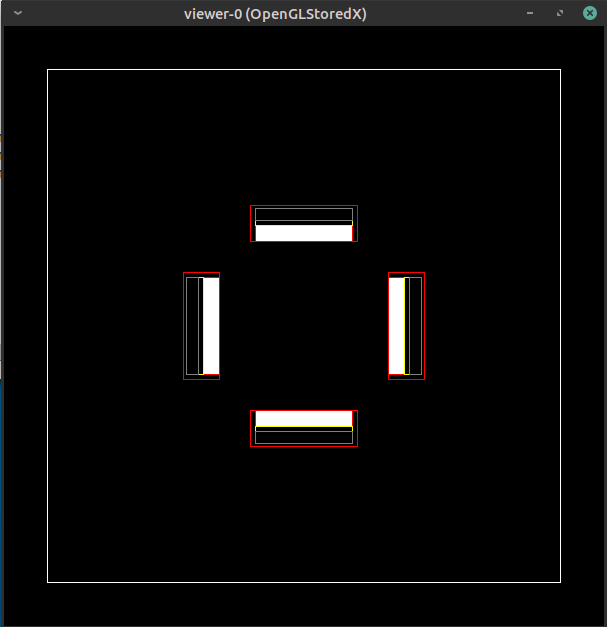Image resolution: width=607 pixels, height=627 pixels.
Task: Click the top red-outlined detector box
Action: click(304, 224)
